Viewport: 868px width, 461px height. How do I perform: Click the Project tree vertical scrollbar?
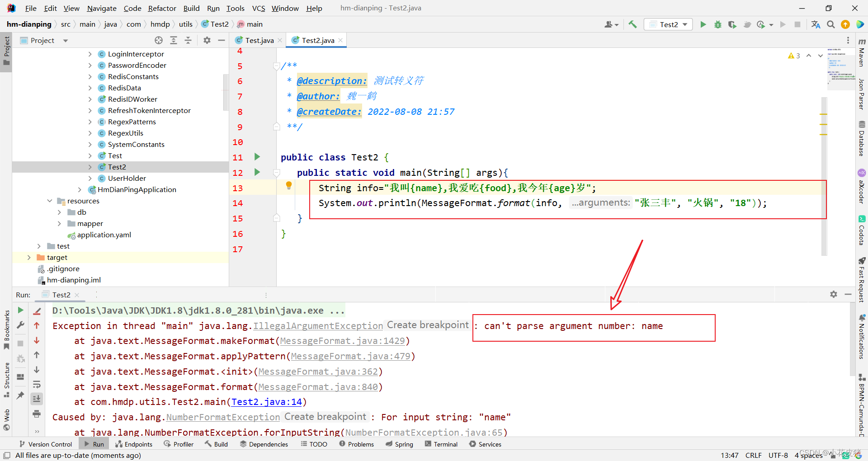[226, 93]
